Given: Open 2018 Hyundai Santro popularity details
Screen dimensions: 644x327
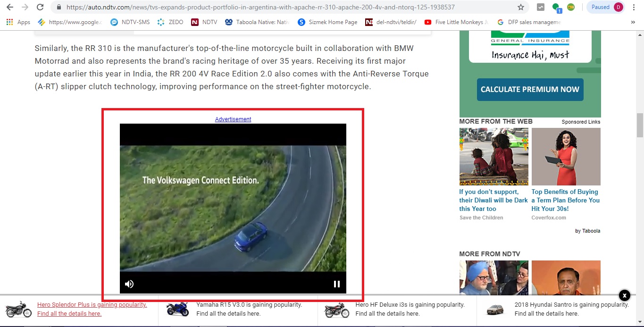Looking at the screenshot, I should coord(572,309).
